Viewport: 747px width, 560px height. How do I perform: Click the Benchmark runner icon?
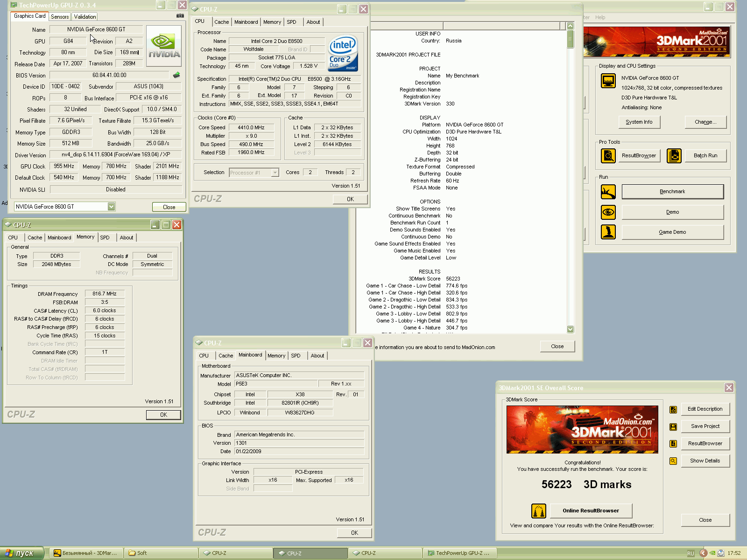pos(608,192)
